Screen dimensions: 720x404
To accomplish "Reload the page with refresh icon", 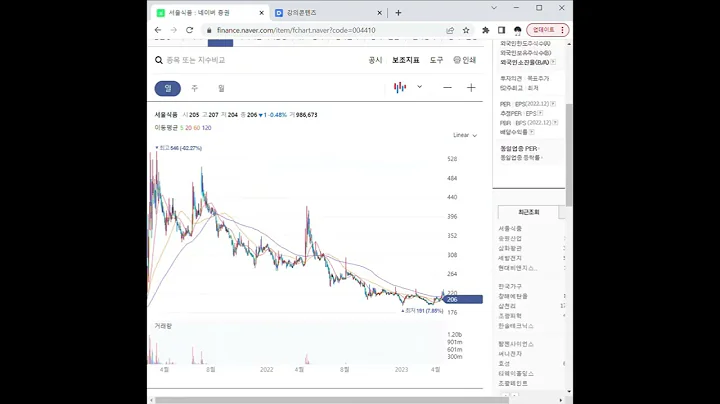I will [x=189, y=30].
